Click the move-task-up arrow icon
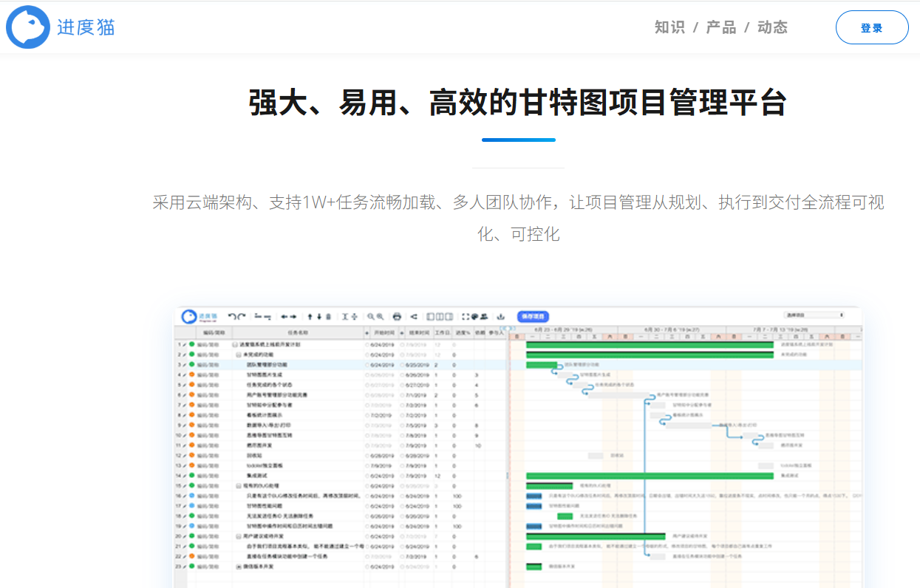920x588 pixels. (x=310, y=316)
